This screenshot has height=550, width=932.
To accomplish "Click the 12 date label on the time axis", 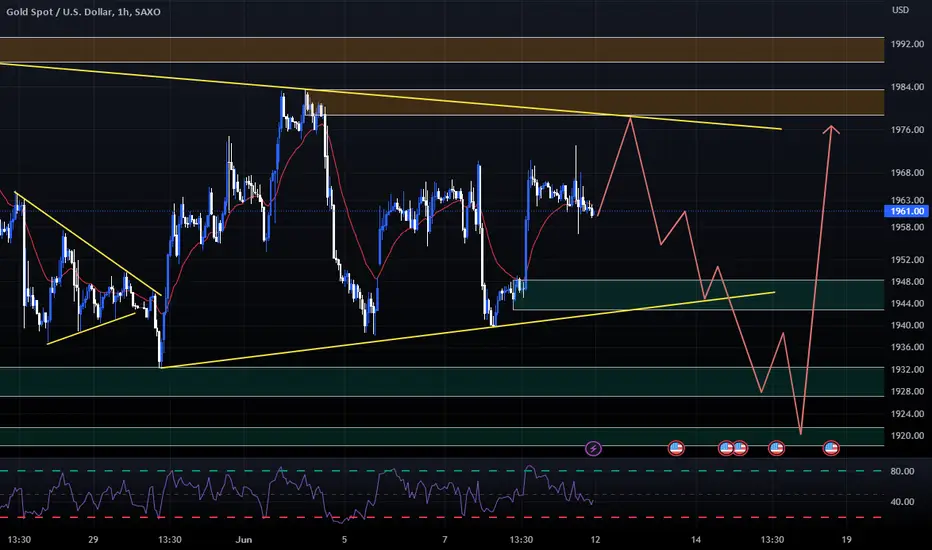I will point(595,540).
